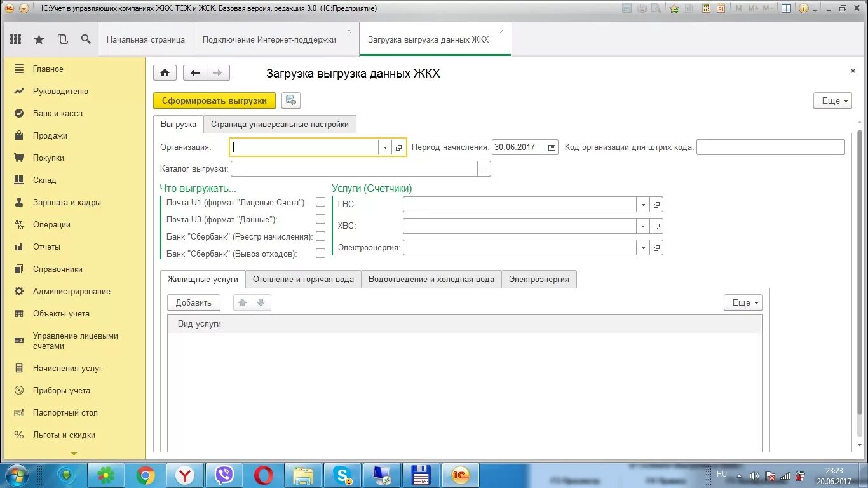Click open button beside ХВС field
Viewport: 868px width, 488px height.
[656, 226]
